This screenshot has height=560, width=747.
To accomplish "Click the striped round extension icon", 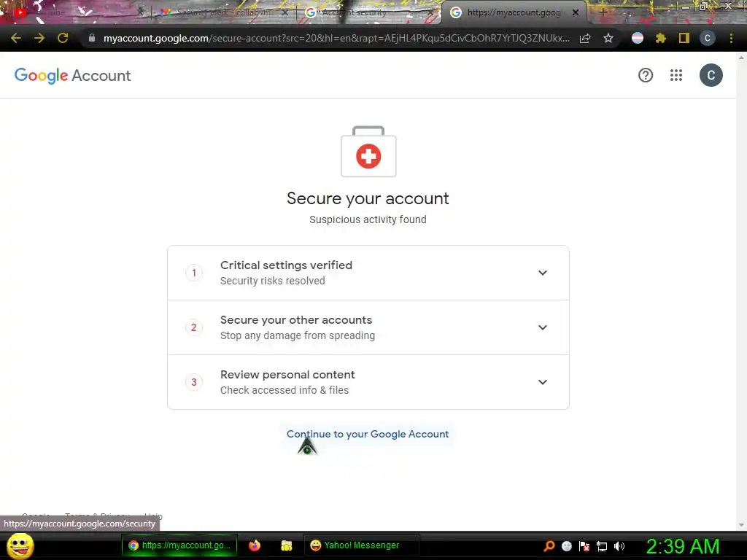I will coord(638,38).
